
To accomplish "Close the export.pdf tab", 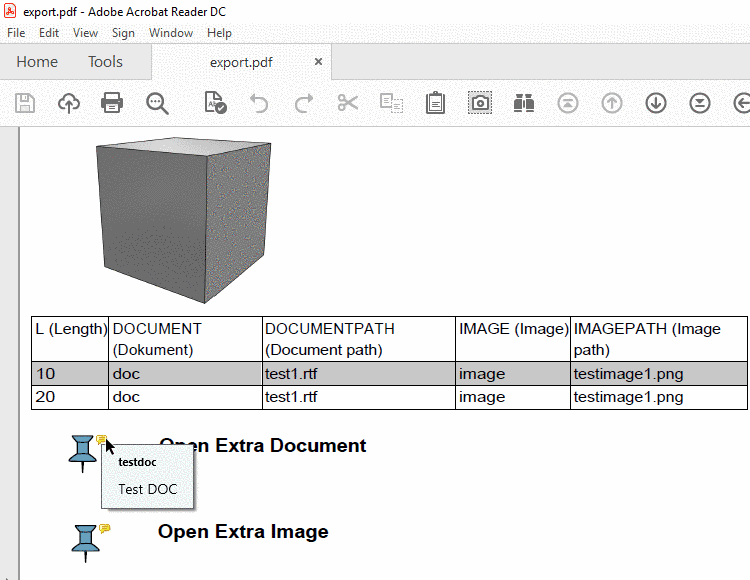I will 318,62.
